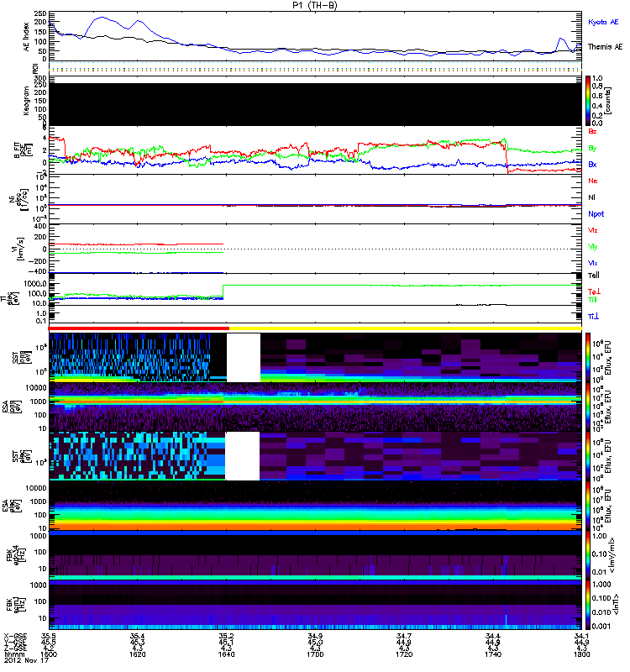Click the X-GSE value 34.9
The image size is (630, 672).
click(x=315, y=636)
